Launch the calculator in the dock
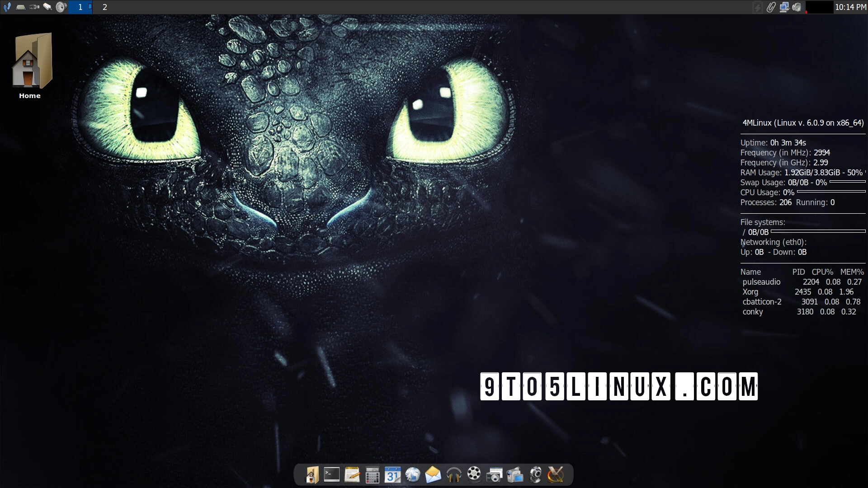Image resolution: width=868 pixels, height=488 pixels. (x=373, y=475)
